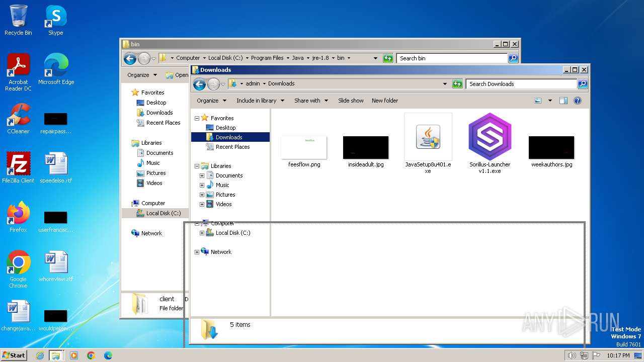Viewport: 644px width, 362px height.
Task: Expand Music under Libraries in Downloads
Action: (202, 185)
